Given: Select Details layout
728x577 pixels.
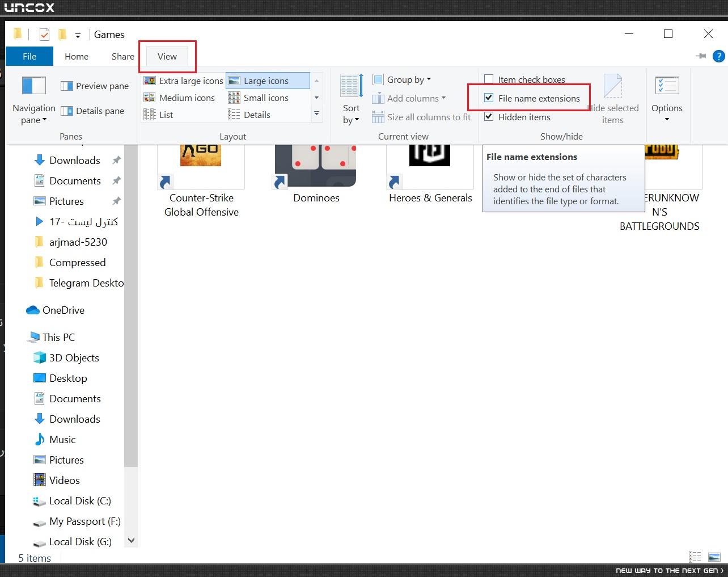Looking at the screenshot, I should pos(249,115).
